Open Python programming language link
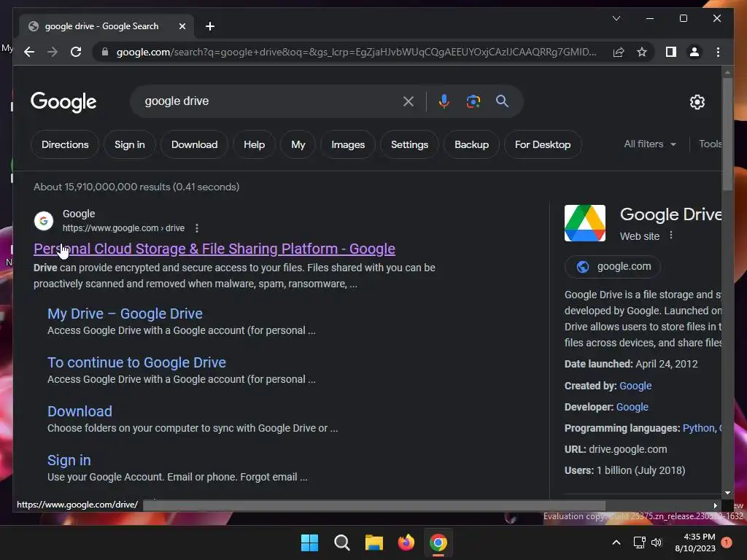Image resolution: width=747 pixels, height=560 pixels. 699,428
